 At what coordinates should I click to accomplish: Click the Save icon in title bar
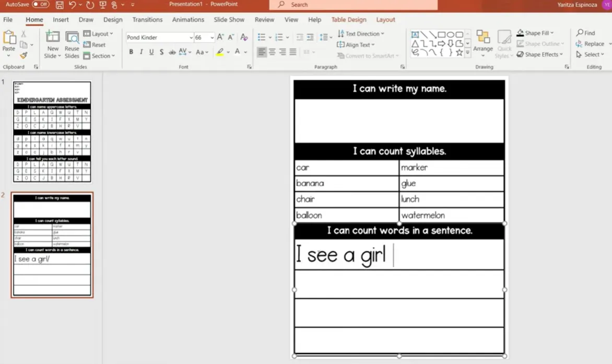[60, 5]
